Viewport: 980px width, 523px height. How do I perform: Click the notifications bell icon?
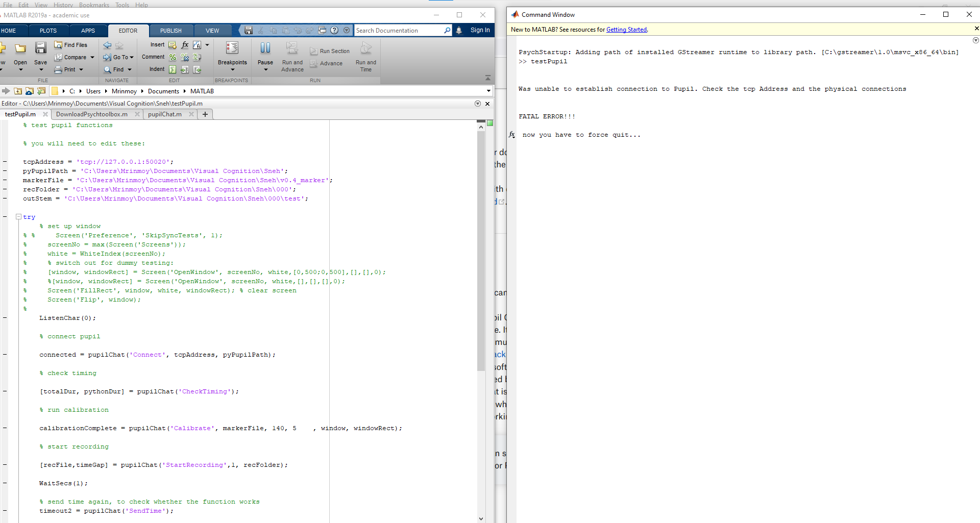(x=459, y=31)
